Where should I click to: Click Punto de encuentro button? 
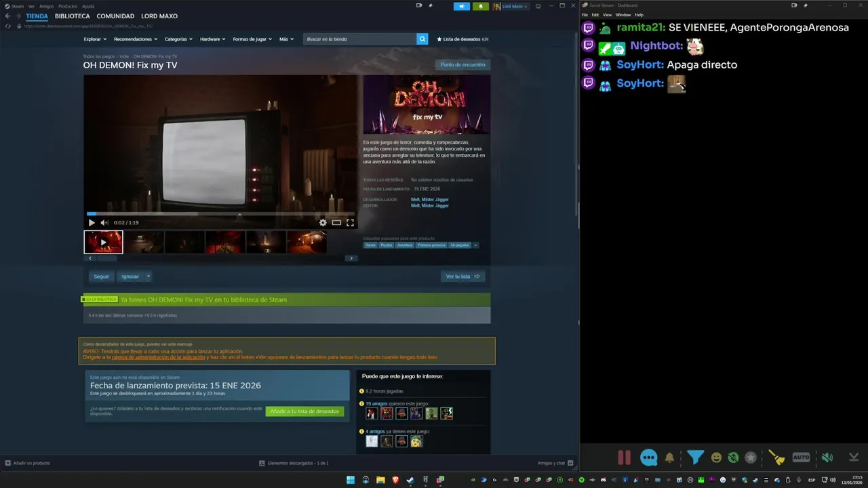pos(462,64)
